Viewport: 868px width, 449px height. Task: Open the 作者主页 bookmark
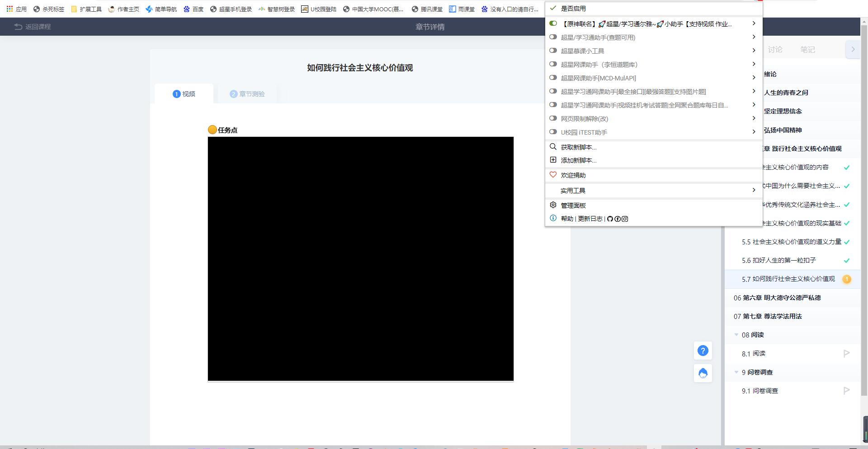click(124, 9)
